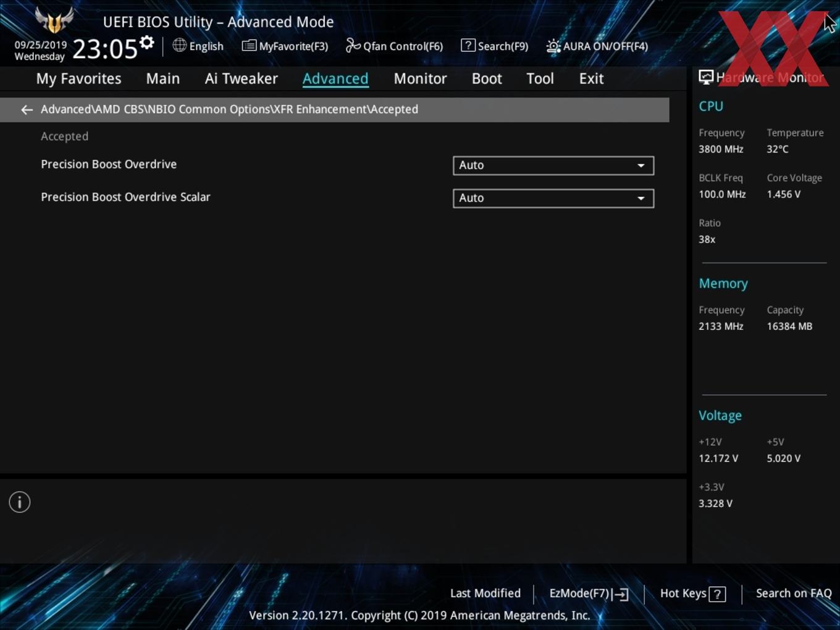
Task: Click arrow on Overdrive Scalar combo
Action: (x=641, y=198)
